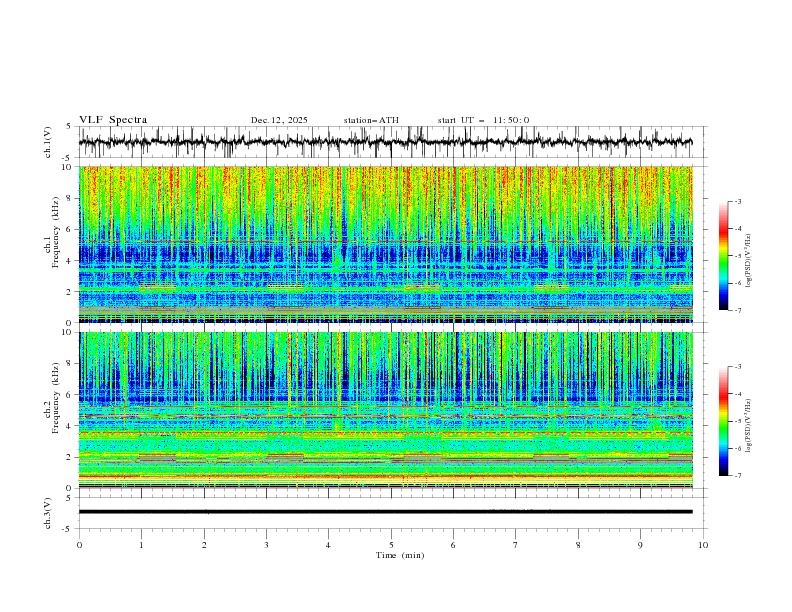
Task: Click the ch.2 'Frequency (kHz)' axis label
Action: pyautogui.click(x=56, y=398)
